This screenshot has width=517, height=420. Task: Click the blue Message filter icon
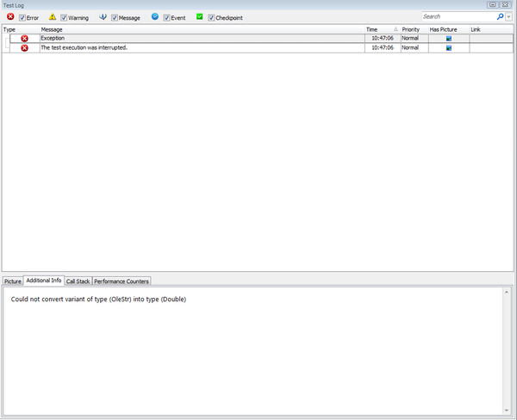click(103, 17)
